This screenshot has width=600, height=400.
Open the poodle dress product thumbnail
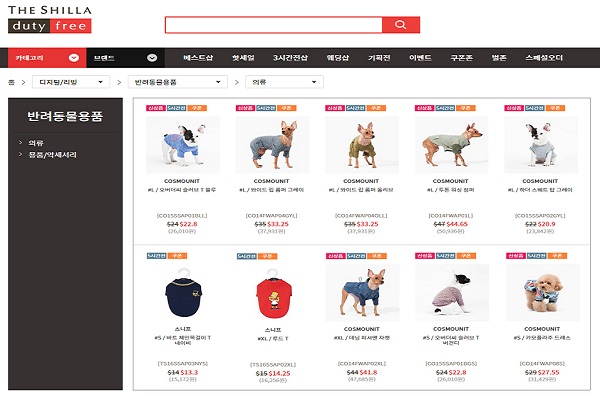(x=543, y=293)
